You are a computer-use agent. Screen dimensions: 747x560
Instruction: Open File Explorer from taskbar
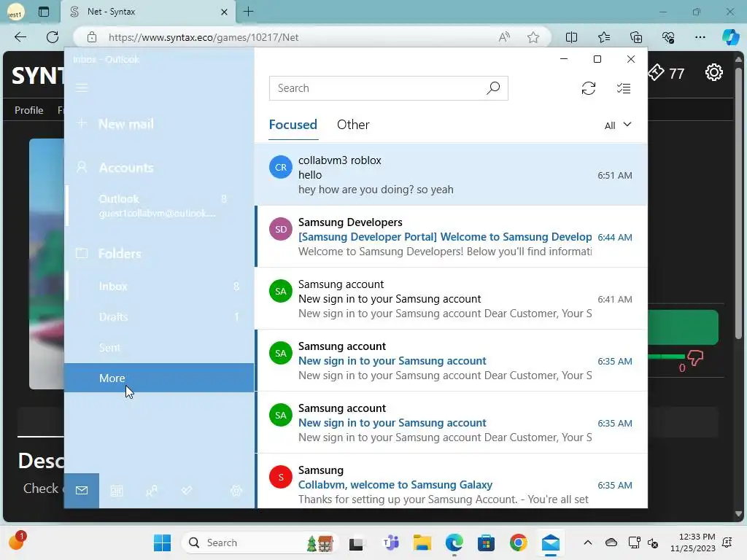click(422, 542)
